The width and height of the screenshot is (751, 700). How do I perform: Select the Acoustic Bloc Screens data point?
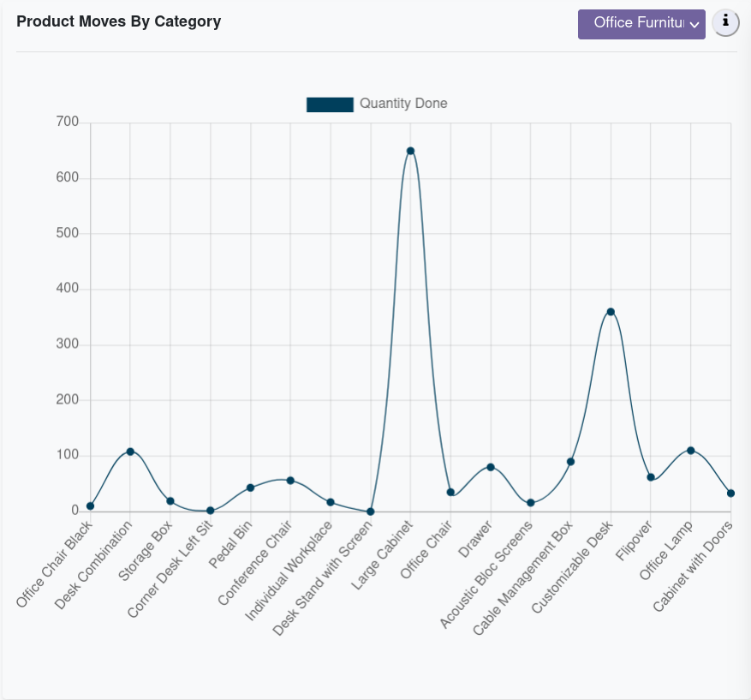coord(531,503)
